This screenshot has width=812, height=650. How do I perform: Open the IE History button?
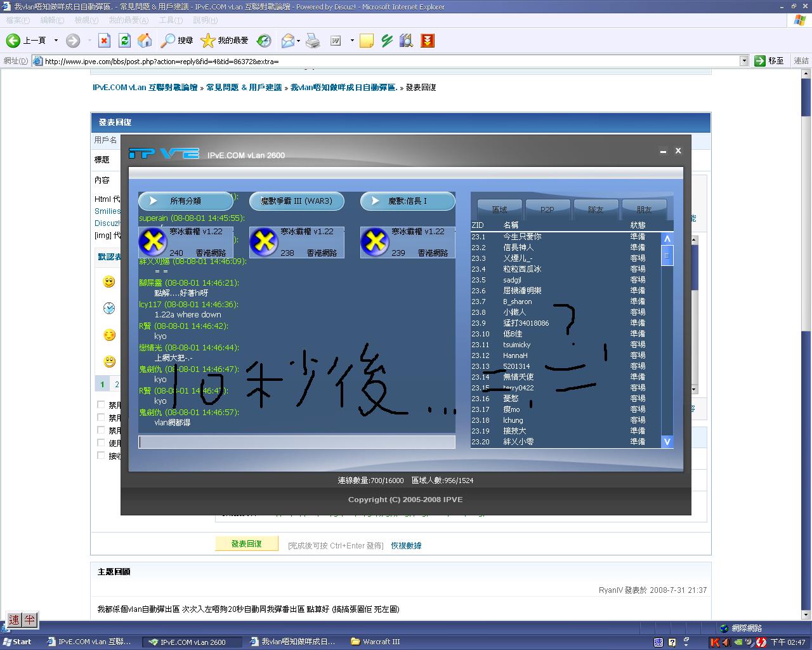[x=264, y=41]
